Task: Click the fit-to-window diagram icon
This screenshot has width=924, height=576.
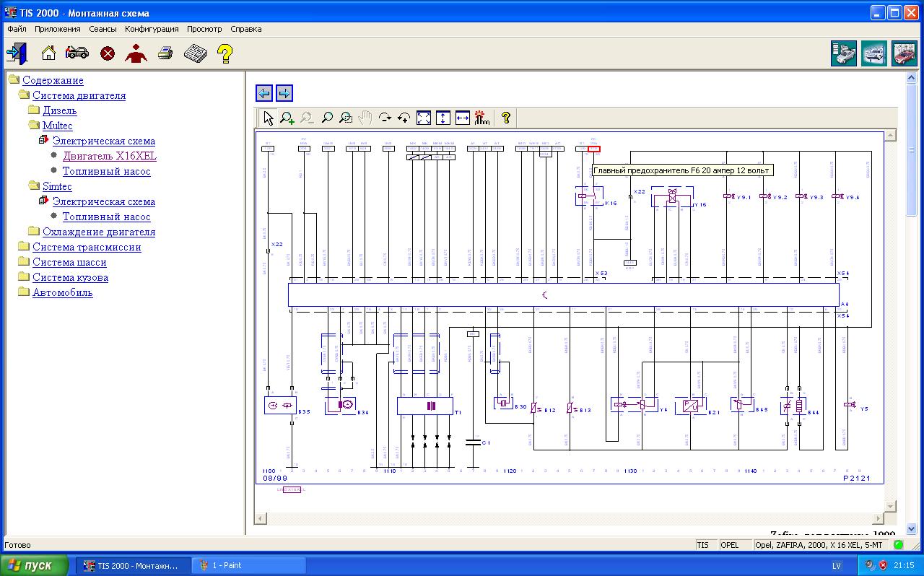Action: pos(424,118)
